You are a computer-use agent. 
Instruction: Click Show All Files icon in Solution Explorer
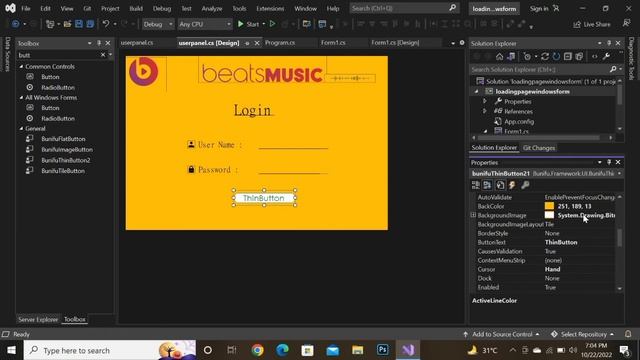(579, 56)
